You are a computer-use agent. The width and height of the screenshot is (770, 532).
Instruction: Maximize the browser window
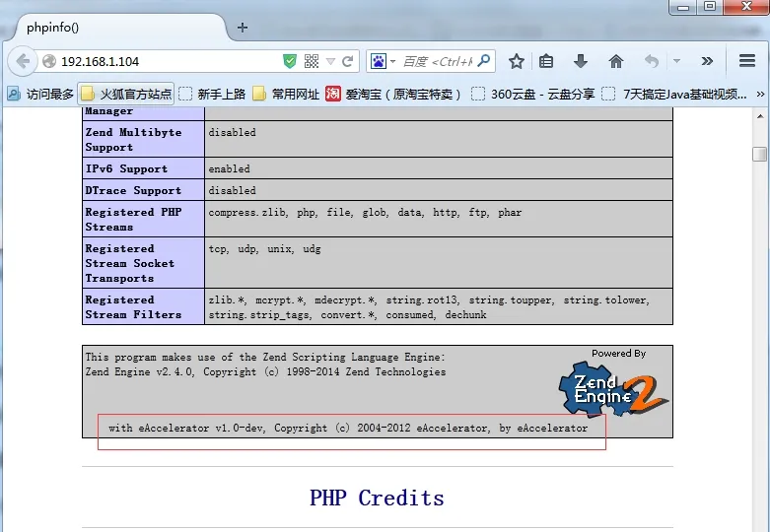point(710,6)
